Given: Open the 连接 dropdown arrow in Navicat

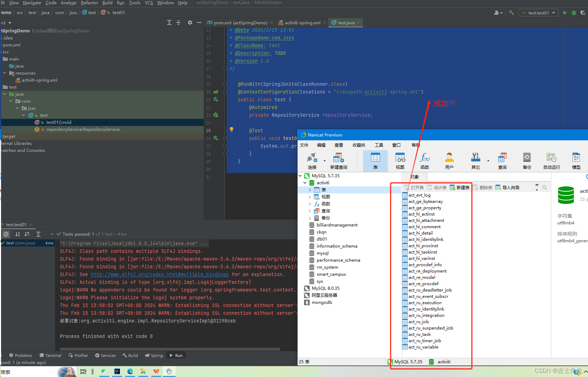Looking at the screenshot, I should 324,161.
